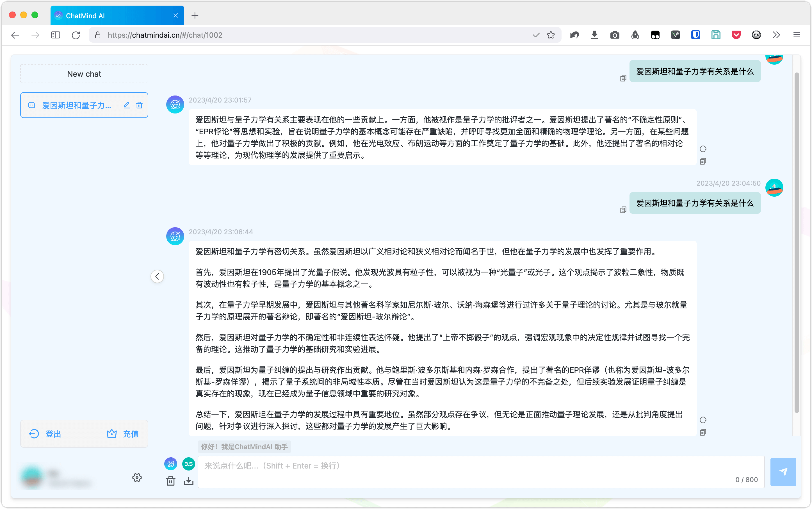Click the trash icon to clear the chat
Image resolution: width=812 pixels, height=509 pixels.
[171, 481]
